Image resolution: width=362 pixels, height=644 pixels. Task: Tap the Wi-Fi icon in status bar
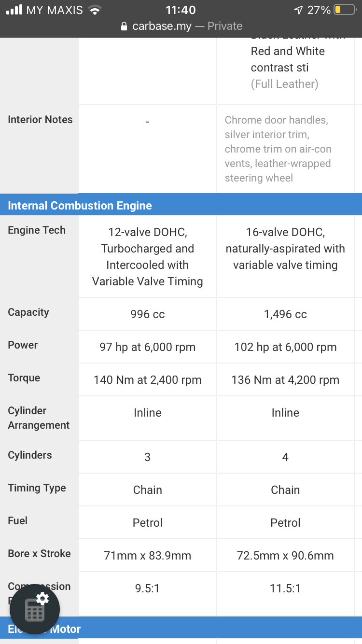[x=95, y=10]
